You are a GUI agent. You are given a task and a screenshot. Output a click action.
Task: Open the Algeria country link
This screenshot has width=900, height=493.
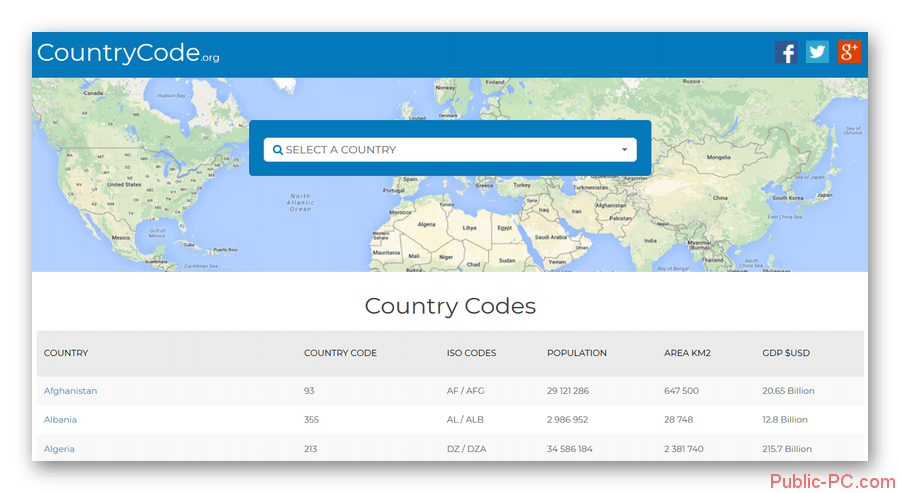click(59, 449)
